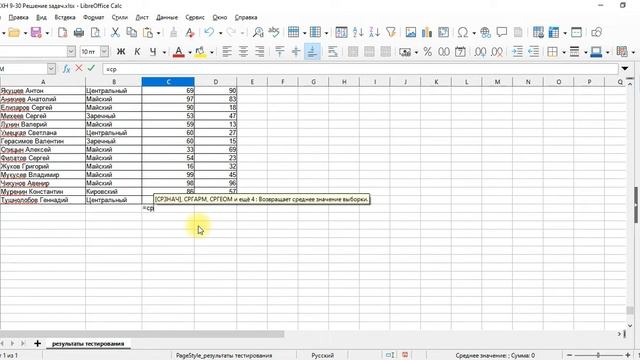Click the zoom slider handle
640x360 pixels.
click(598, 355)
